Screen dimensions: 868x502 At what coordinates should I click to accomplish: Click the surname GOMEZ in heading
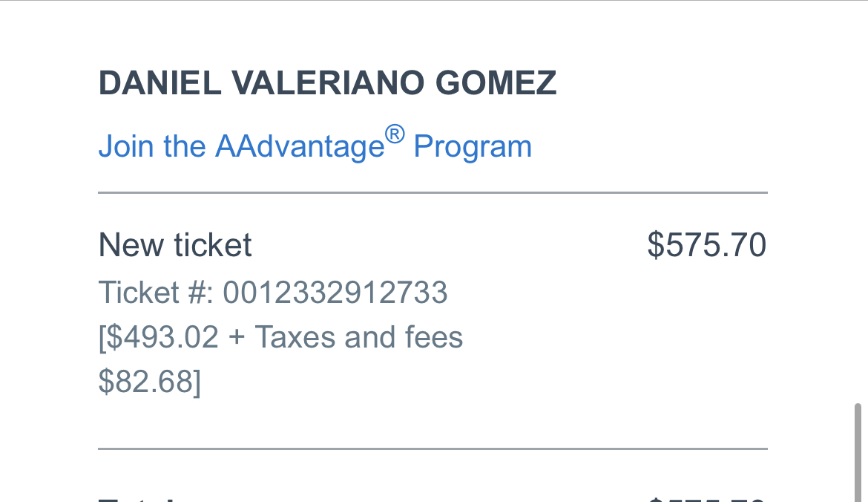coord(496,83)
